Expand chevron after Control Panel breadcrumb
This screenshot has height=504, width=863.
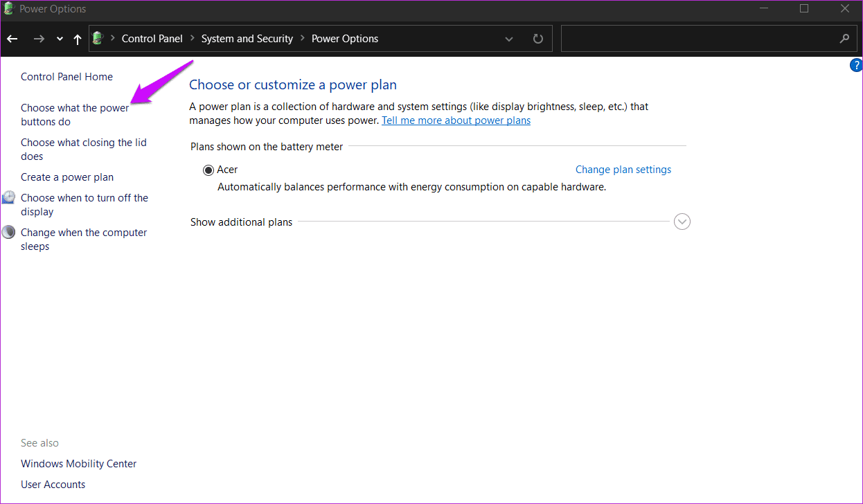coord(192,39)
